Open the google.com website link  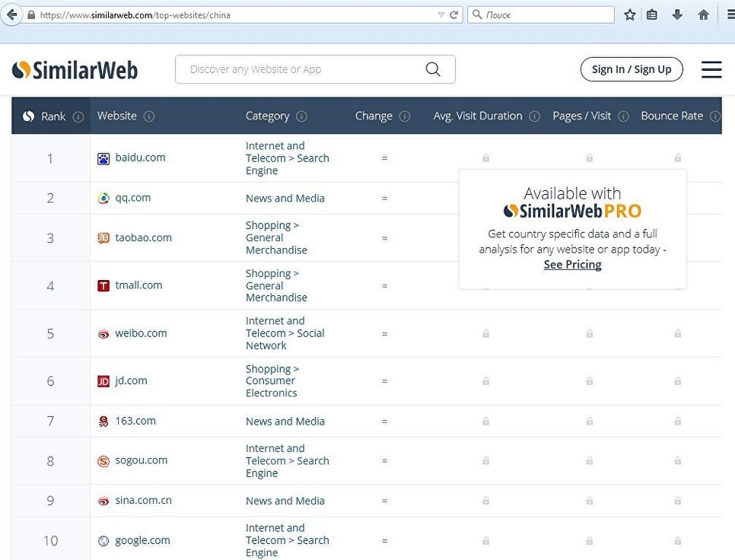(142, 540)
